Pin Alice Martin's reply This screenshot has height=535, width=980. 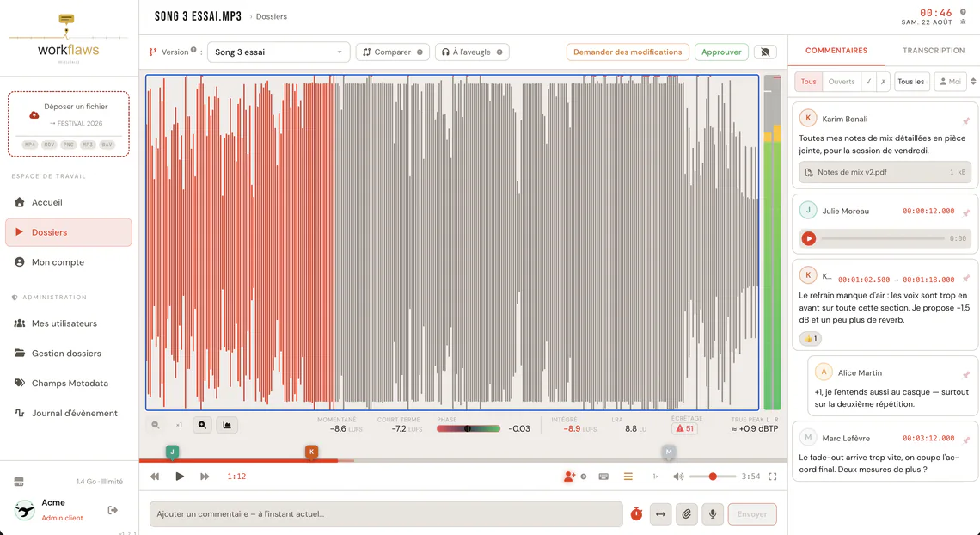[x=965, y=374]
